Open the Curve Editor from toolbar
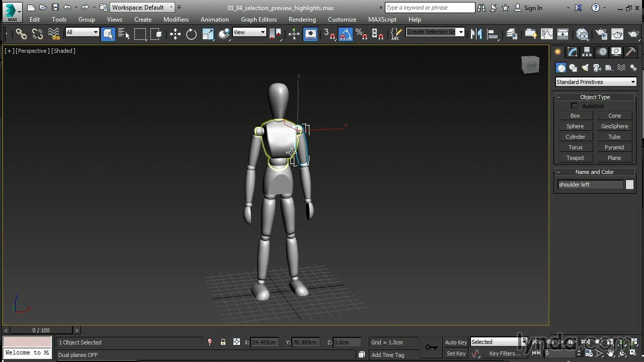This screenshot has width=644, height=362. click(x=547, y=34)
